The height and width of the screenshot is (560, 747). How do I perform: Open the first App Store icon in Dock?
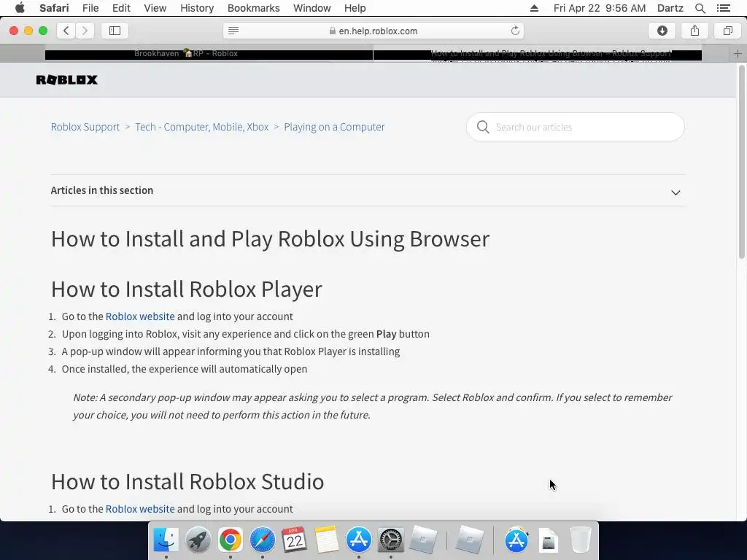[358, 540]
